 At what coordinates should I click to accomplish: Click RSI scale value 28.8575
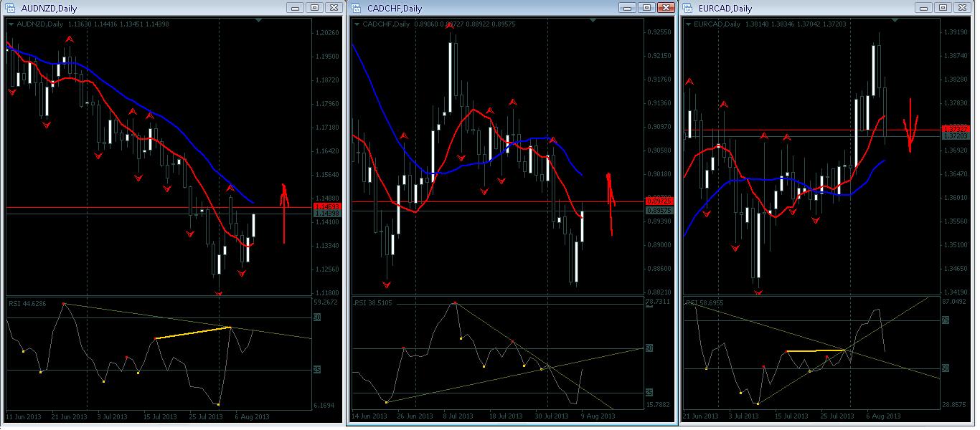coord(954,406)
